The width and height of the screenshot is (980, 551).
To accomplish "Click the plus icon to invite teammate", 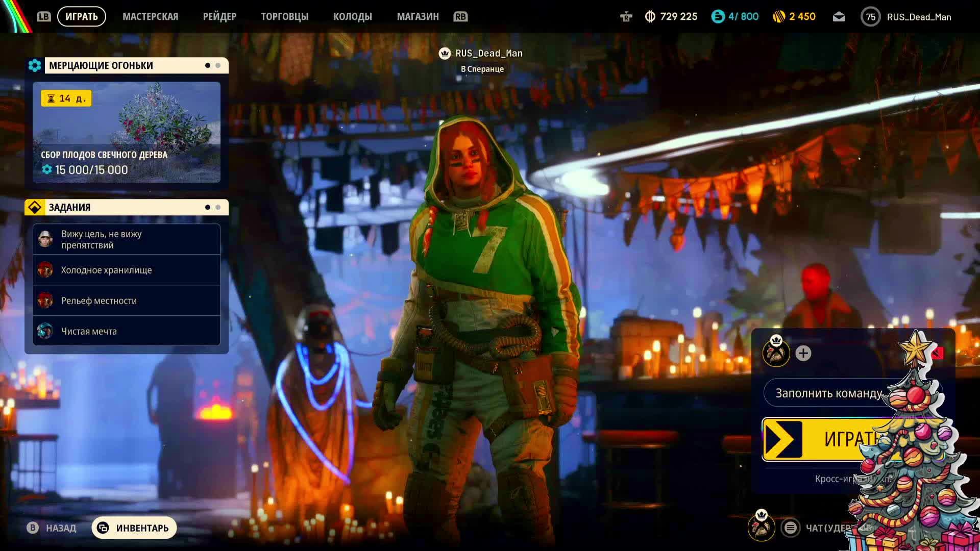I will pyautogui.click(x=803, y=353).
